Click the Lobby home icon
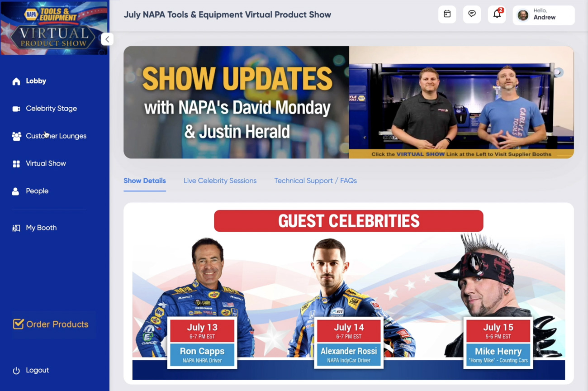The height and width of the screenshot is (391, 588). point(16,81)
